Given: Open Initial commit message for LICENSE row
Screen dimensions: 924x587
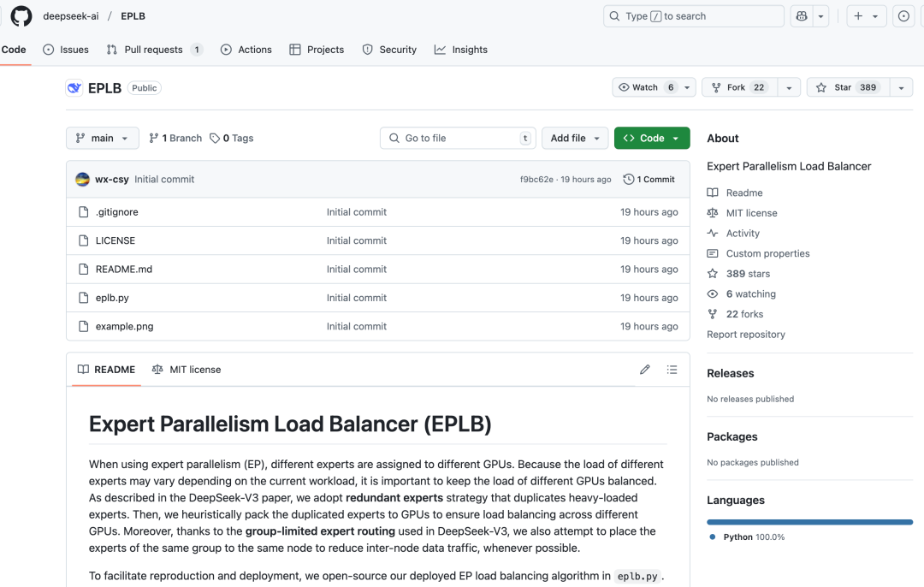Looking at the screenshot, I should tap(357, 240).
